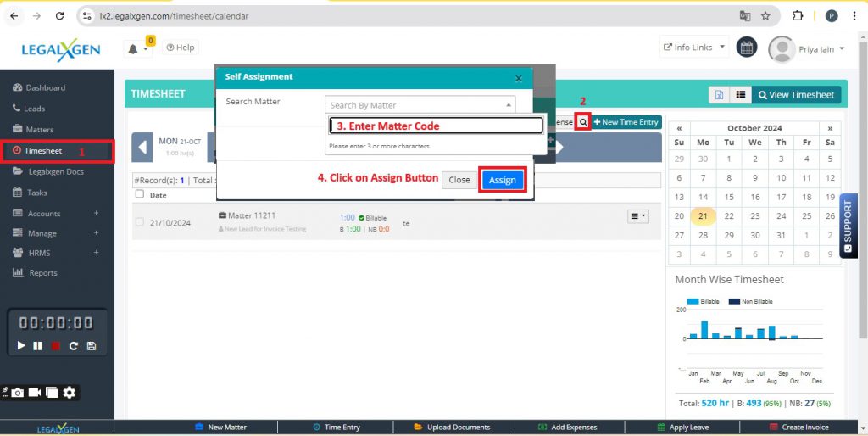Image resolution: width=868 pixels, height=436 pixels.
Task: Switch to list view icon in Timesheet header
Action: (x=740, y=95)
